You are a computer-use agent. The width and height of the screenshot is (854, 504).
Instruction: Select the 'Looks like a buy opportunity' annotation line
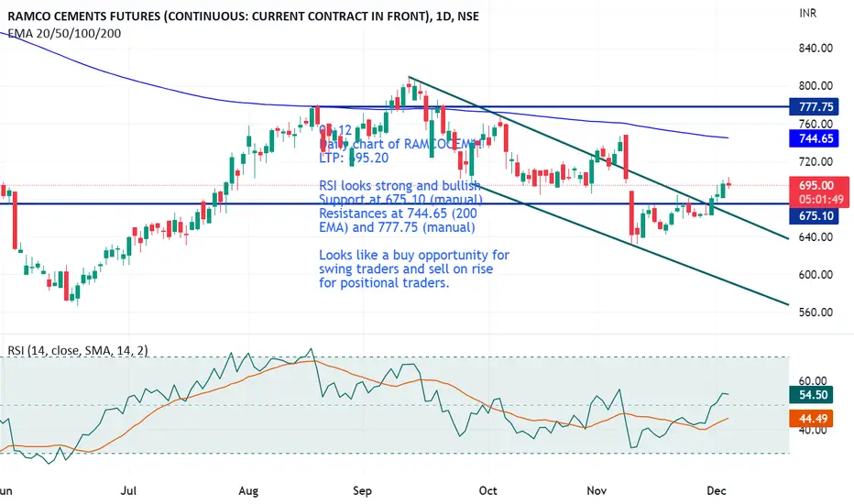(x=414, y=255)
